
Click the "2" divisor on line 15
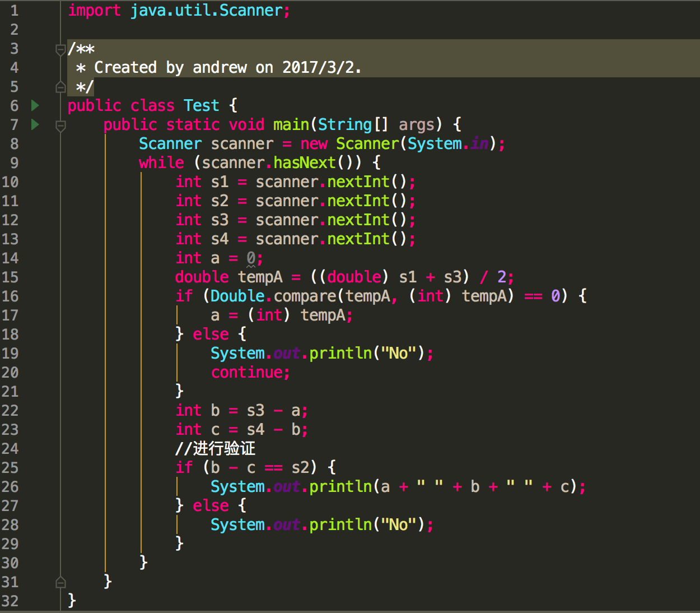pos(502,277)
